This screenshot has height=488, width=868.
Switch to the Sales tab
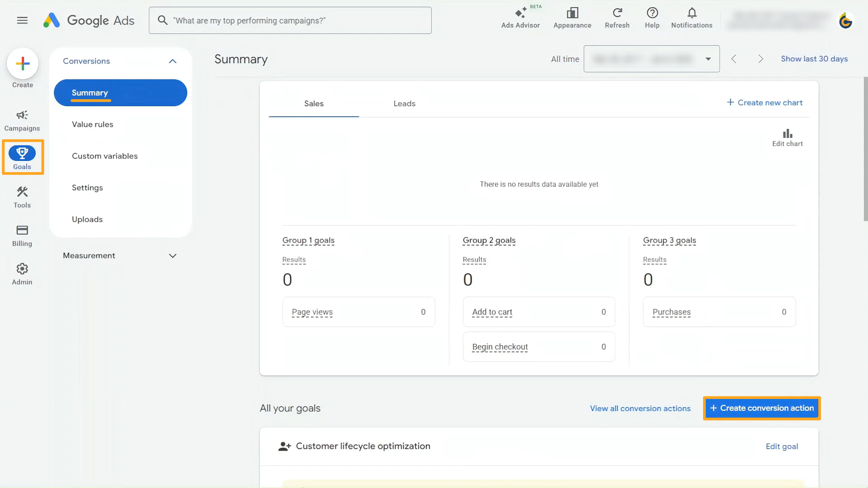(314, 103)
